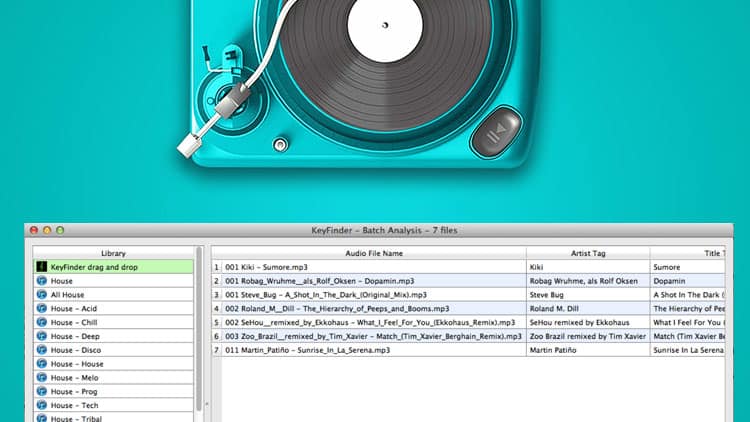Click artist tag Zoo Brazil remixed by Tim Xavier
The width and height of the screenshot is (750, 422).
[x=588, y=336]
